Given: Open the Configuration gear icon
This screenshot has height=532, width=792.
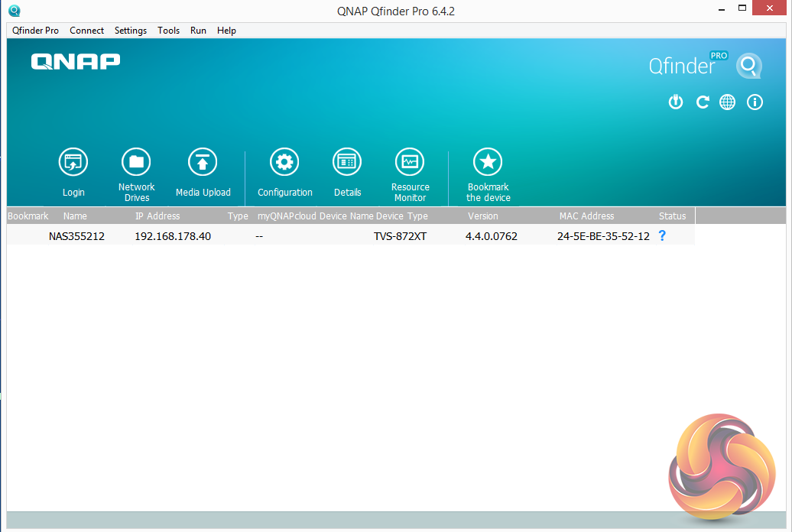Looking at the screenshot, I should point(284,162).
